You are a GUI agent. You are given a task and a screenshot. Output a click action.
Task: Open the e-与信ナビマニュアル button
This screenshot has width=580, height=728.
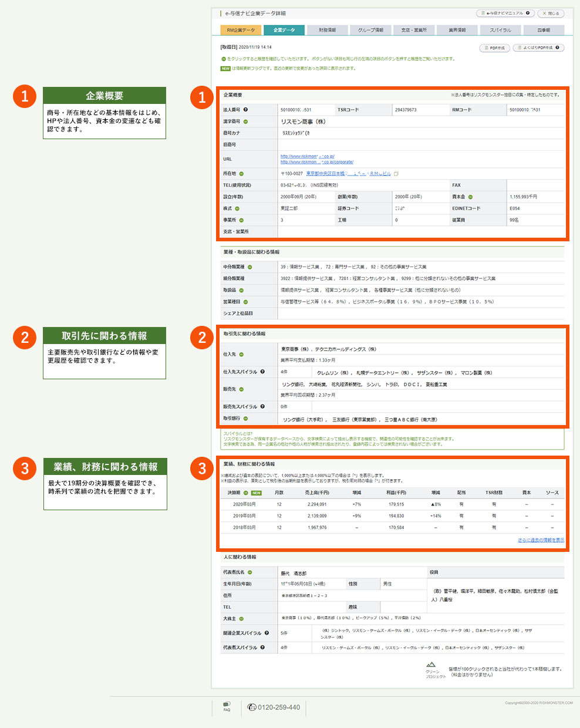click(504, 13)
